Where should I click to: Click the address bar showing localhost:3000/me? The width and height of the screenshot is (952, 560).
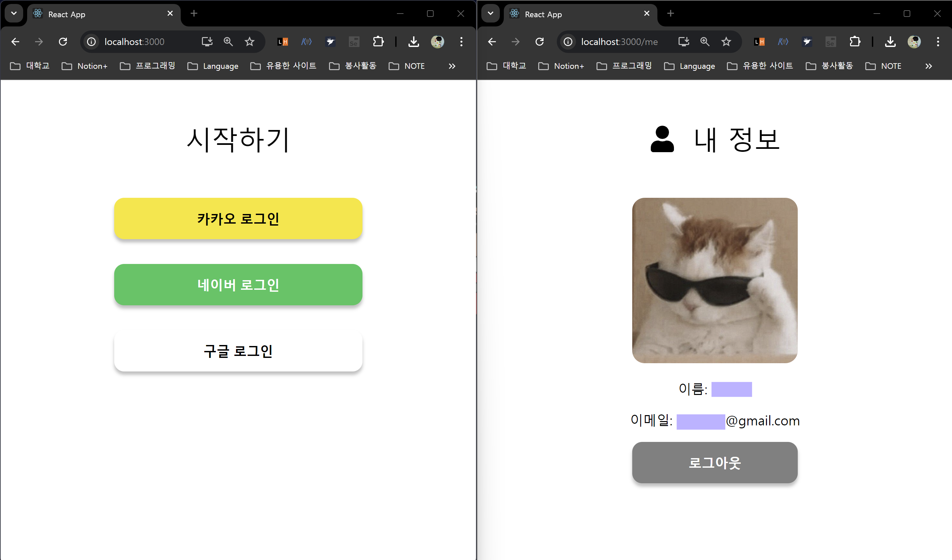pos(620,42)
